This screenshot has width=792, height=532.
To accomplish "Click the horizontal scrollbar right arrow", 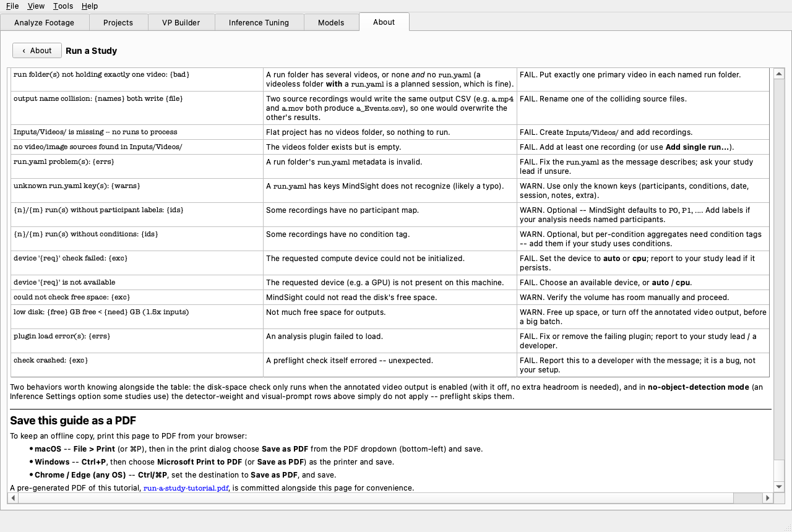I will click(x=768, y=498).
